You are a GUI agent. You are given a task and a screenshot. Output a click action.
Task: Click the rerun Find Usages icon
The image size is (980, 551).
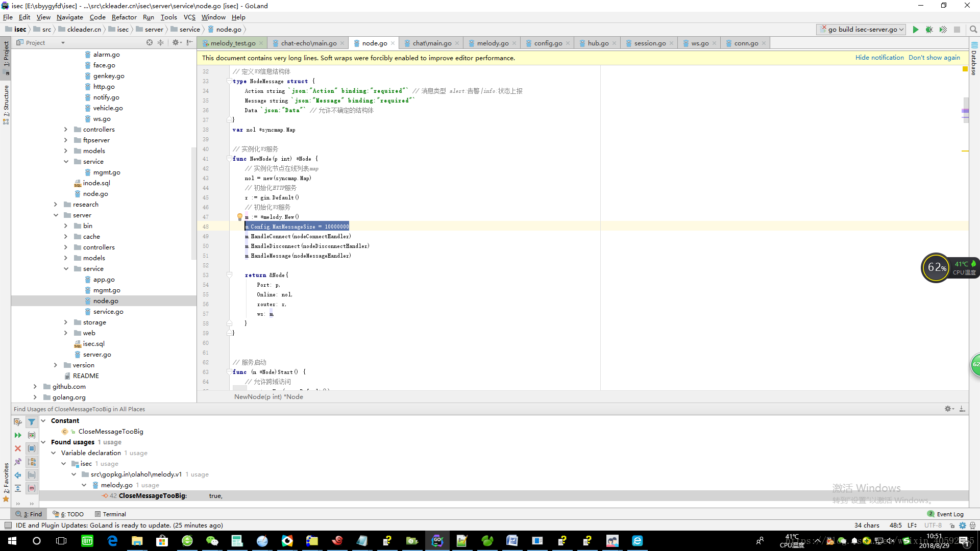18,435
